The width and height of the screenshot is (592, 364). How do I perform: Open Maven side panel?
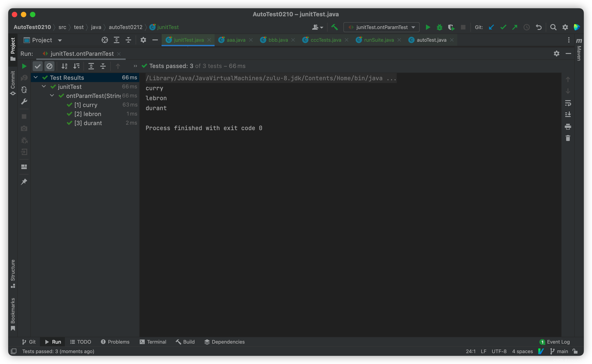tap(579, 49)
